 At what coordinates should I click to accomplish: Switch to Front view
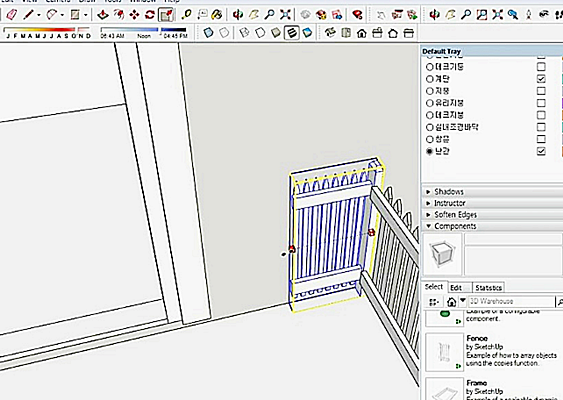pyautogui.click(x=362, y=33)
